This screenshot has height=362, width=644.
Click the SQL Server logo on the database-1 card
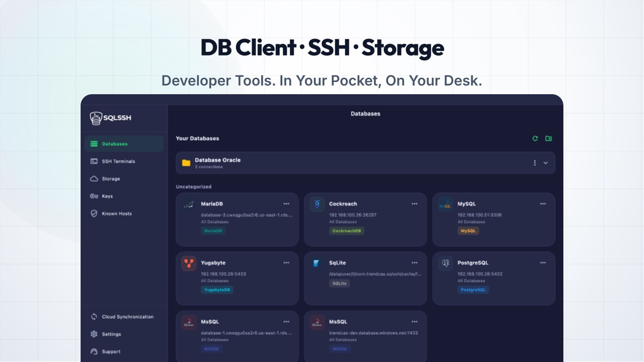[189, 322]
